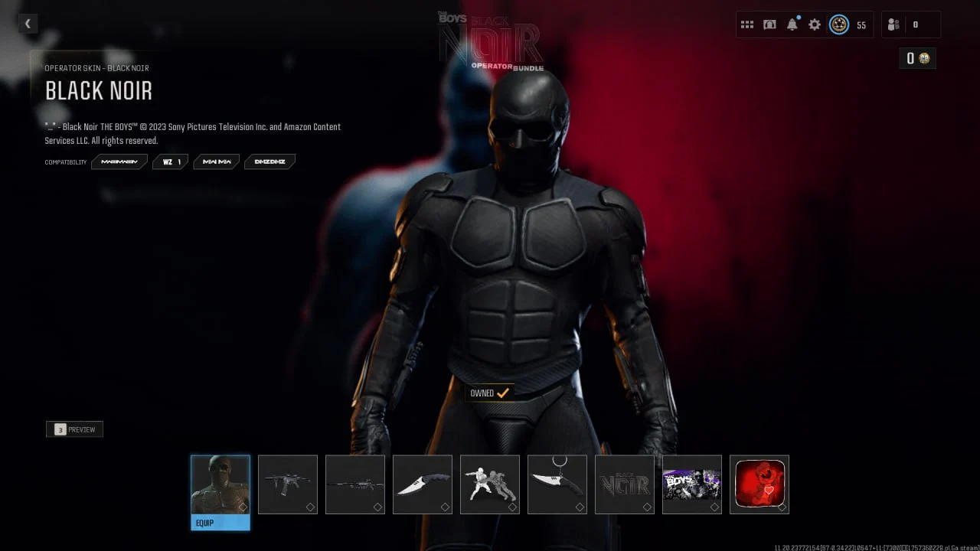Open notifications bell

coord(792,24)
